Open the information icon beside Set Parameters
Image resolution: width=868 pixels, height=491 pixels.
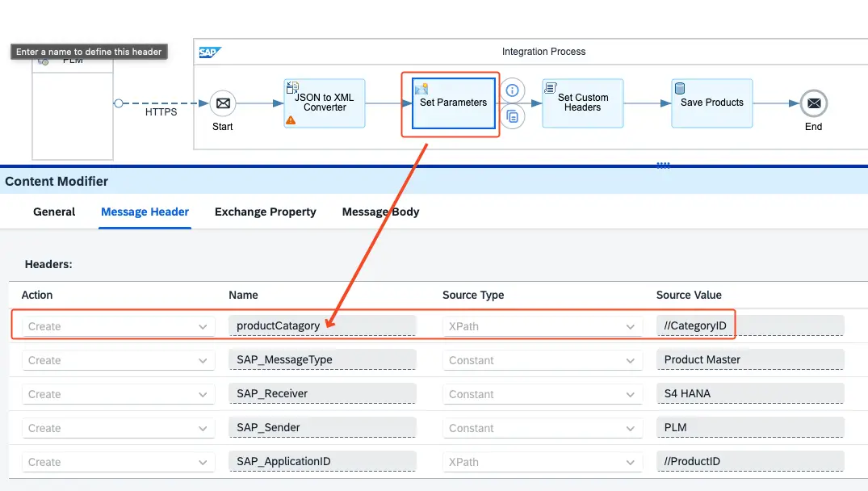(512, 90)
